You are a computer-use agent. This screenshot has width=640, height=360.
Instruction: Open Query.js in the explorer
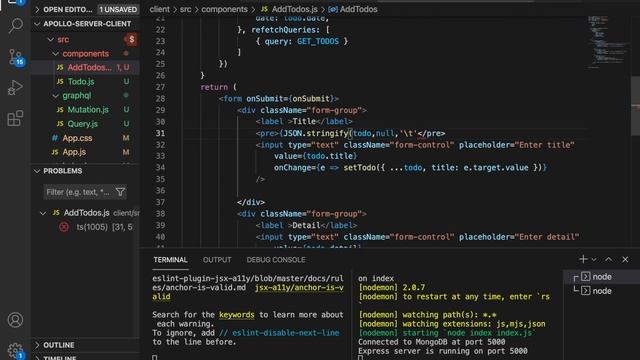click(x=82, y=124)
